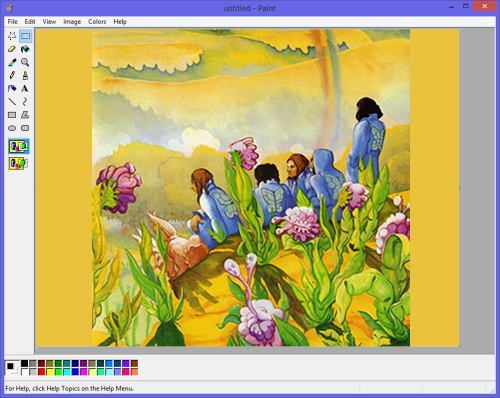Screen dimensions: 500x398
Task: Choose the Ellipse tool
Action: [x=12, y=128]
